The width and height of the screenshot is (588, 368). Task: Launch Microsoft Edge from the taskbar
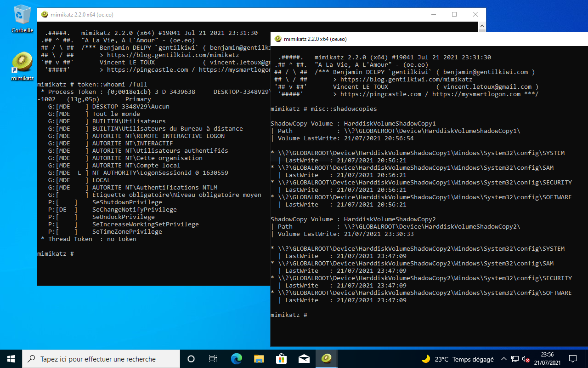point(236,359)
